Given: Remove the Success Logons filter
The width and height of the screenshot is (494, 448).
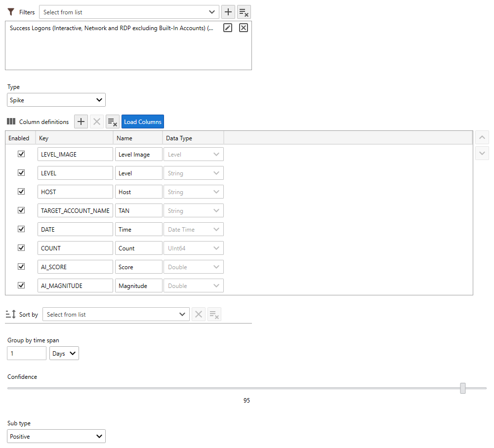Looking at the screenshot, I should [x=244, y=28].
